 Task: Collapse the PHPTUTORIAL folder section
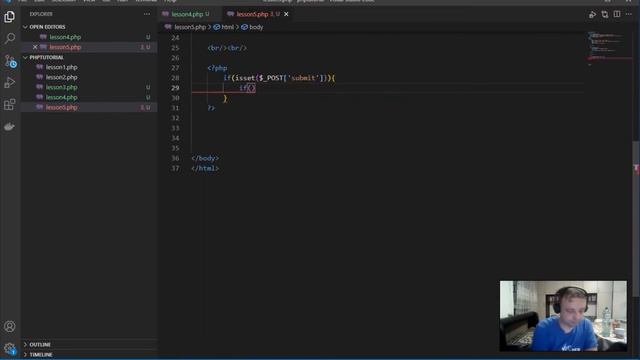point(47,58)
